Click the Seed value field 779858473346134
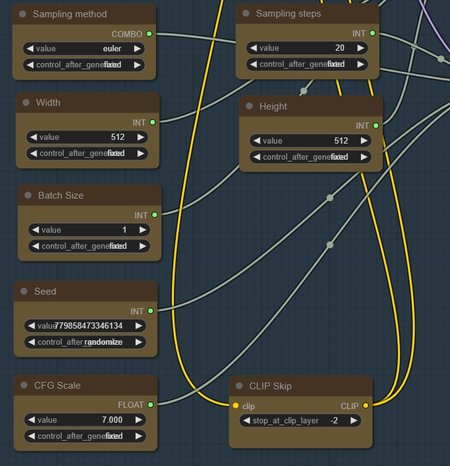Screen dimensions: 450x466 click(85, 326)
